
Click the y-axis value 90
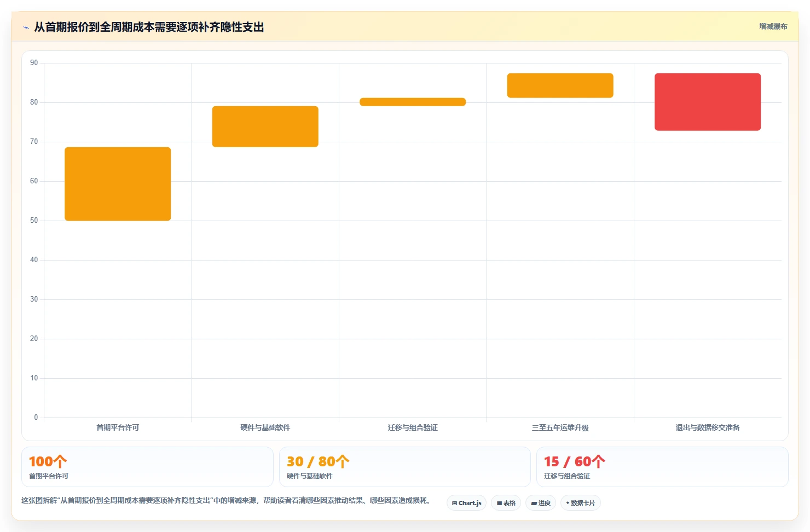click(34, 63)
